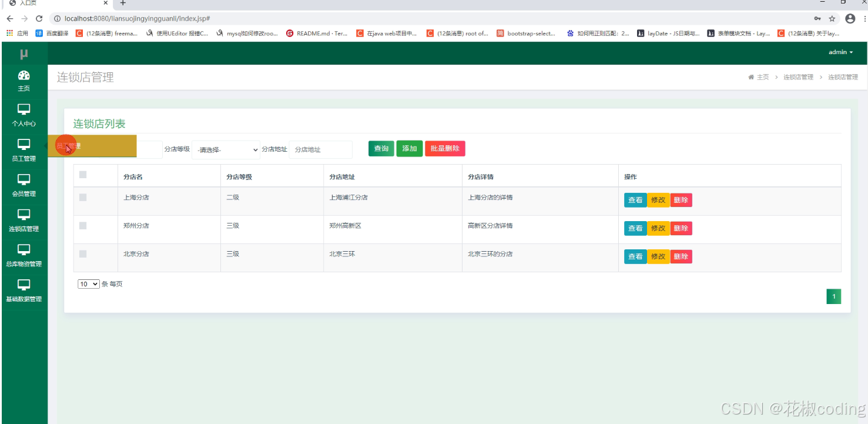Select 员工管理 in the flyout submenu

(x=92, y=146)
